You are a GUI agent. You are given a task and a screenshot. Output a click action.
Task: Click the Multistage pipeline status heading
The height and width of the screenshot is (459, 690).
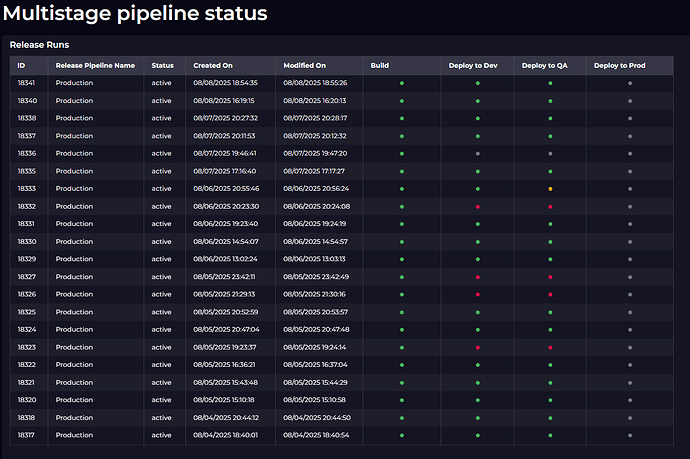135,13
